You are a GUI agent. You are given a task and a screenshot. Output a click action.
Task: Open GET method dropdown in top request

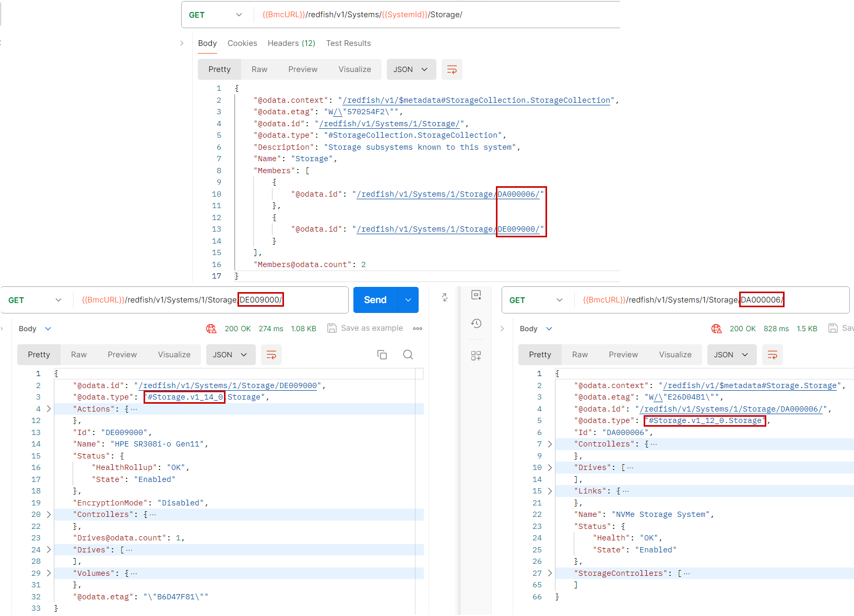click(217, 15)
